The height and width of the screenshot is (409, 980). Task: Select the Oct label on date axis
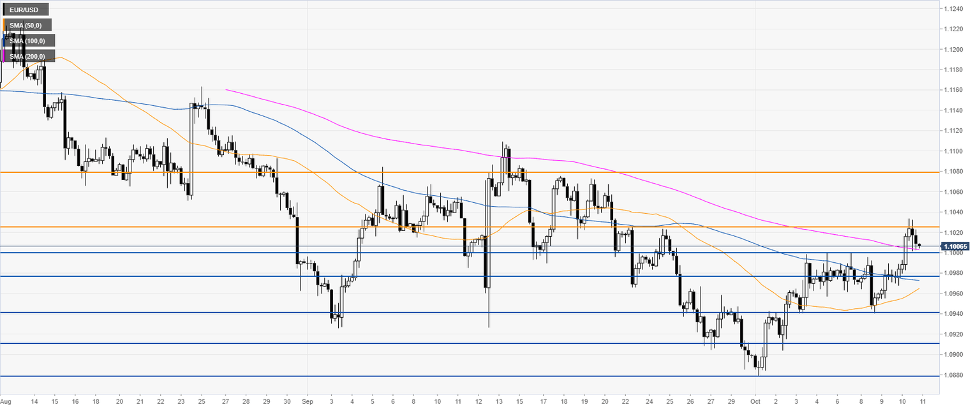click(755, 403)
